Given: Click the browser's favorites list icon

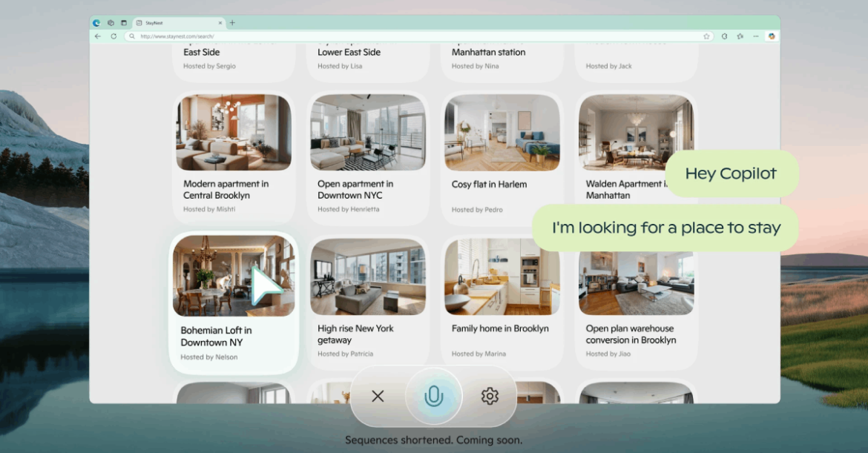Looking at the screenshot, I should [740, 36].
